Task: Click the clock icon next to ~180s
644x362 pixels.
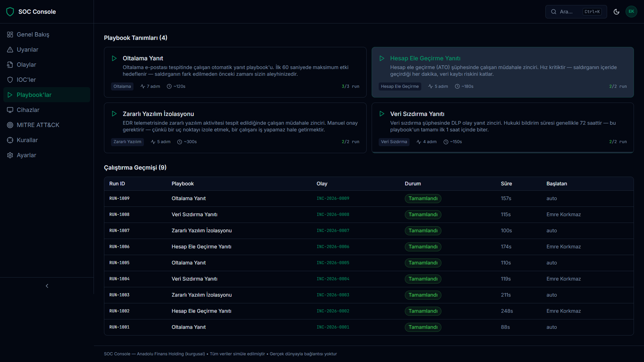Action: click(457, 86)
